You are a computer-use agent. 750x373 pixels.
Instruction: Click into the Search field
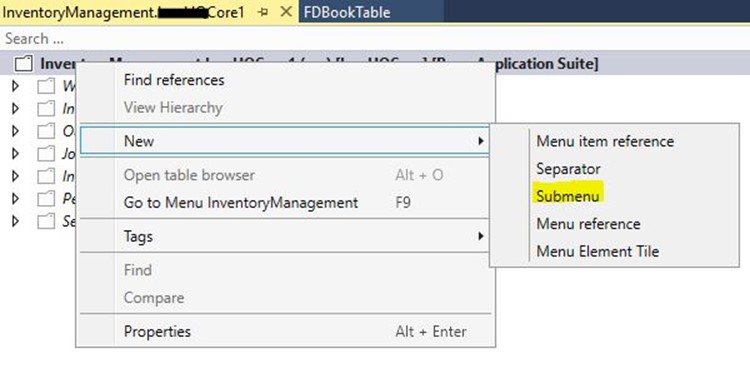point(375,38)
